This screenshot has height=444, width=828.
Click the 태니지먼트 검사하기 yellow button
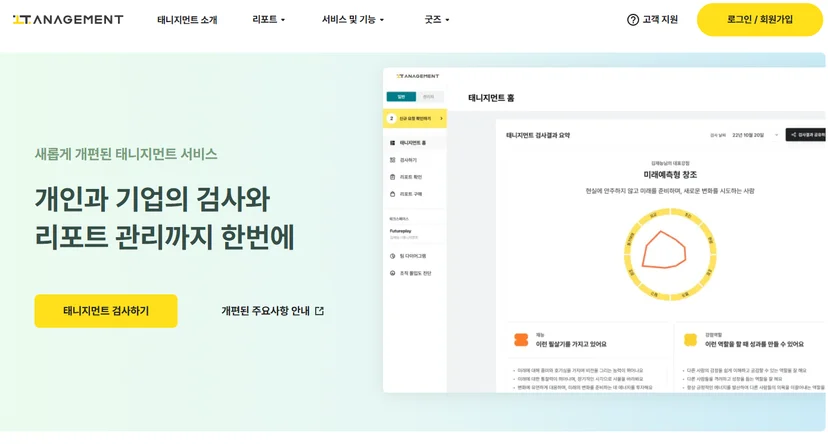[106, 311]
